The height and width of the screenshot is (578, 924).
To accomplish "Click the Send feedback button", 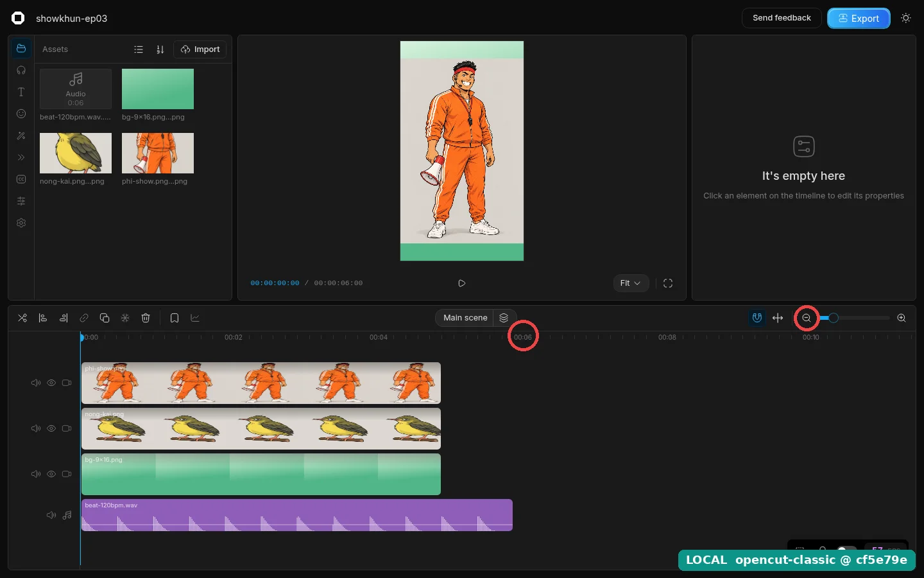I will coord(782,18).
